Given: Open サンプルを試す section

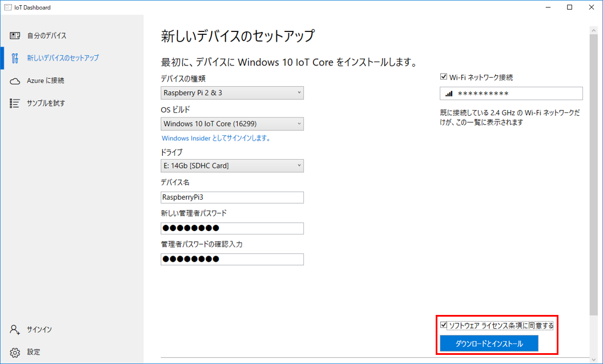Looking at the screenshot, I should [72, 103].
